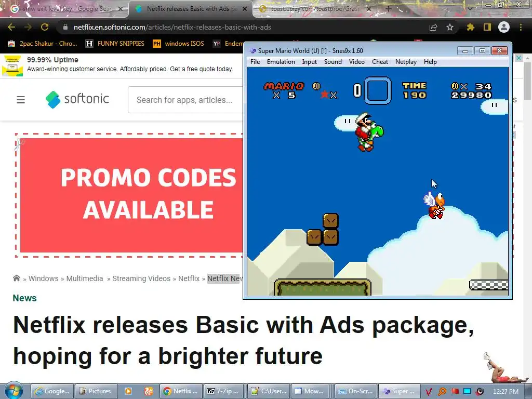532x399 pixels.
Task: Open the Chrome profile avatar
Action: tap(504, 27)
